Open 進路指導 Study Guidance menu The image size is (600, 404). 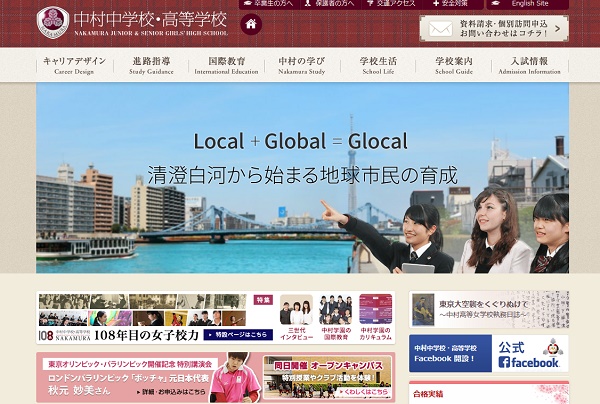click(x=151, y=65)
